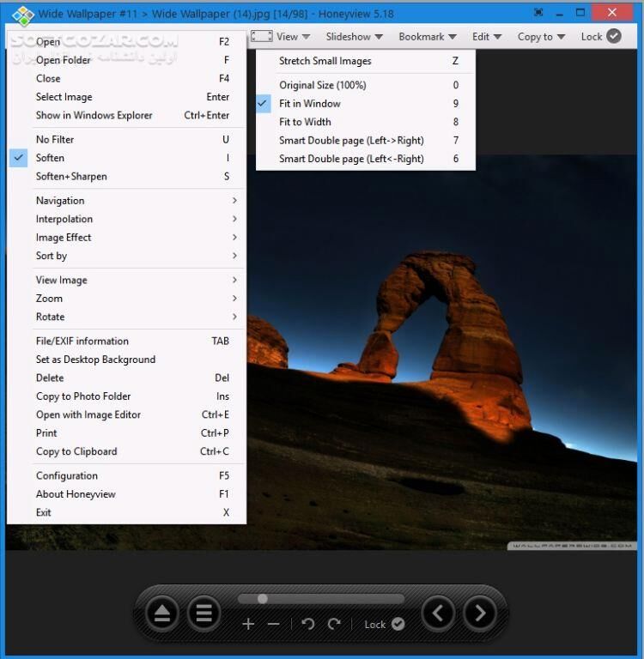Select Set as Desktop Background
Viewport: 644px width, 659px height.
(x=95, y=360)
